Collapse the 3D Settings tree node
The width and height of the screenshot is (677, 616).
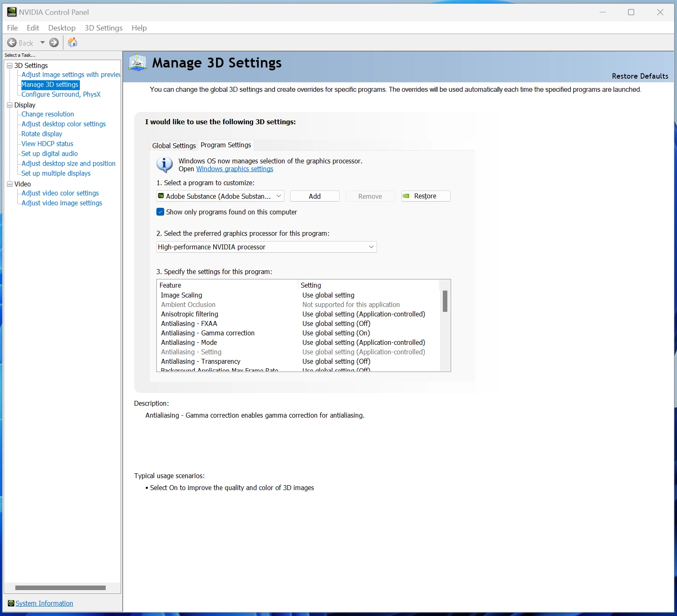point(9,65)
